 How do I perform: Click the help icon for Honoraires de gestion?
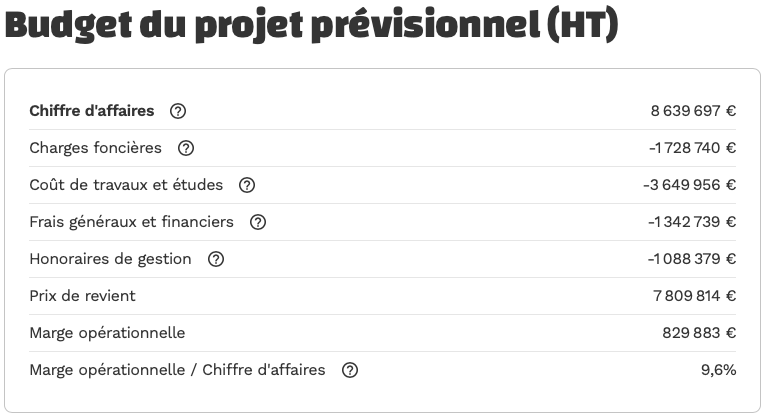pos(215,259)
